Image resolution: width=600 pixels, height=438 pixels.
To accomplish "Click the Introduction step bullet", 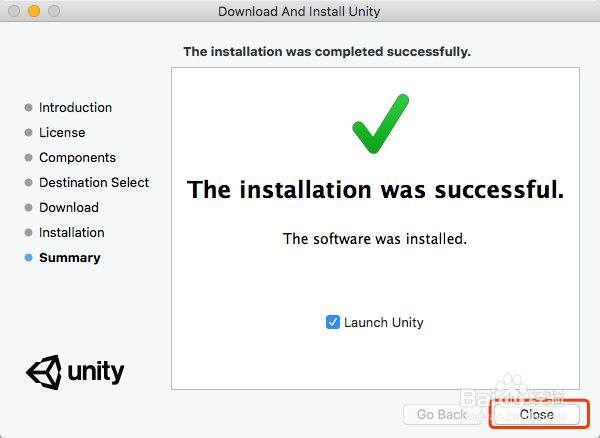I will tap(28, 107).
